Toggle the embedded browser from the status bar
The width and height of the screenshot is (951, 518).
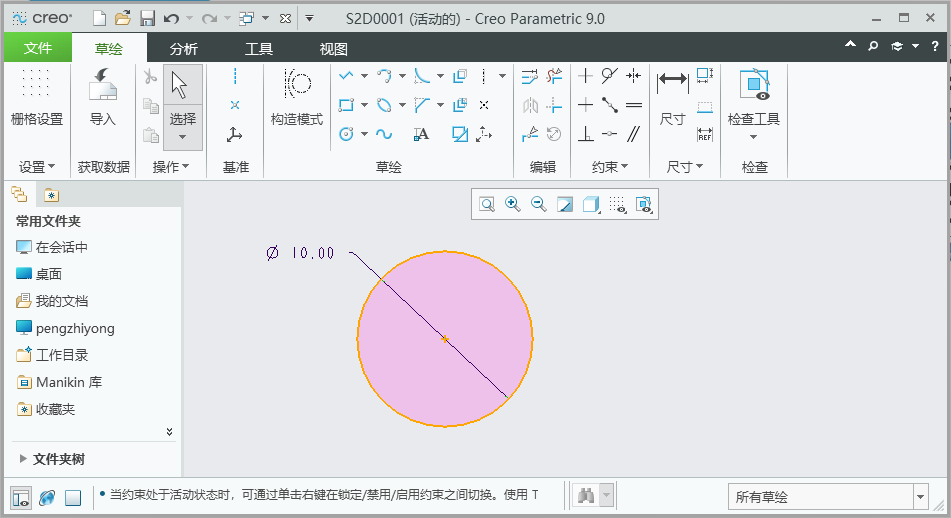[x=47, y=497]
